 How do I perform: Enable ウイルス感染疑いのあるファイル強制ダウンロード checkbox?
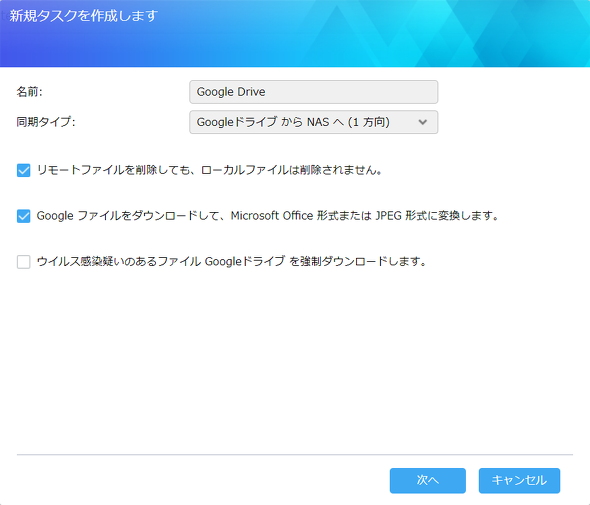pos(24,262)
